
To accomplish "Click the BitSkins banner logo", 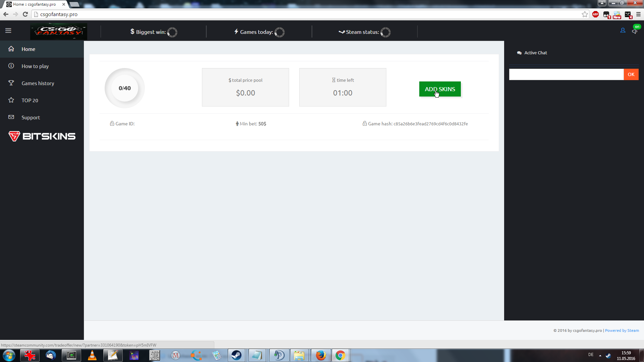I will coord(42,136).
